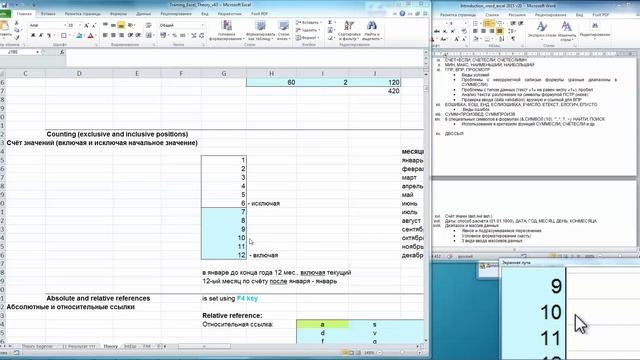The image size is (640, 360).
Task: Click multilevel list icon in Word
Action: coord(500,23)
